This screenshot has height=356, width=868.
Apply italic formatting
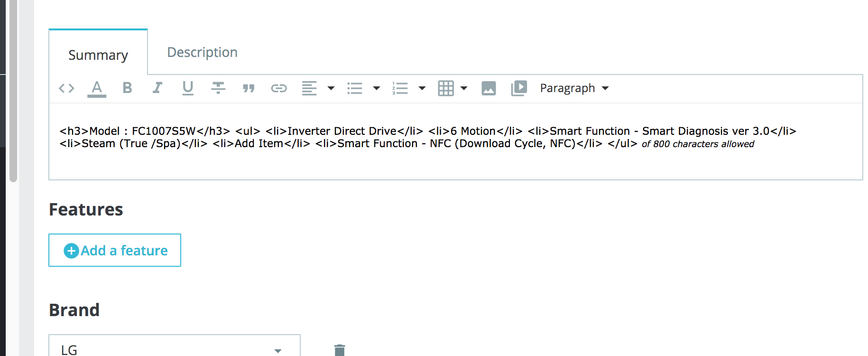coord(157,88)
